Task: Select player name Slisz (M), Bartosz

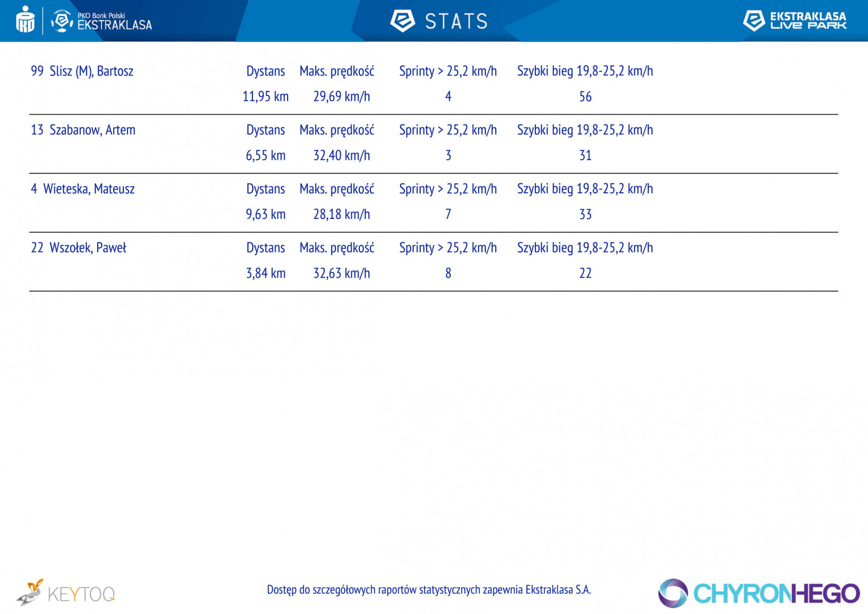Action: coord(92,71)
